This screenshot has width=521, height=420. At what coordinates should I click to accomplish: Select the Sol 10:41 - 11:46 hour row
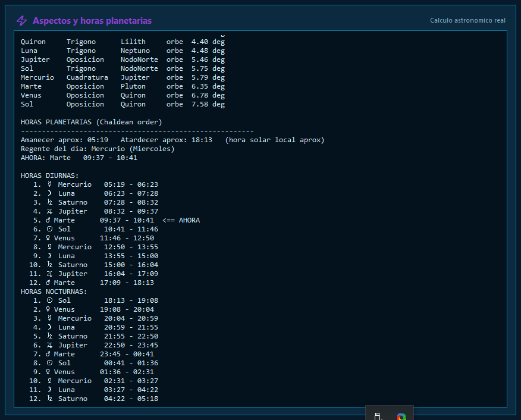point(96,229)
